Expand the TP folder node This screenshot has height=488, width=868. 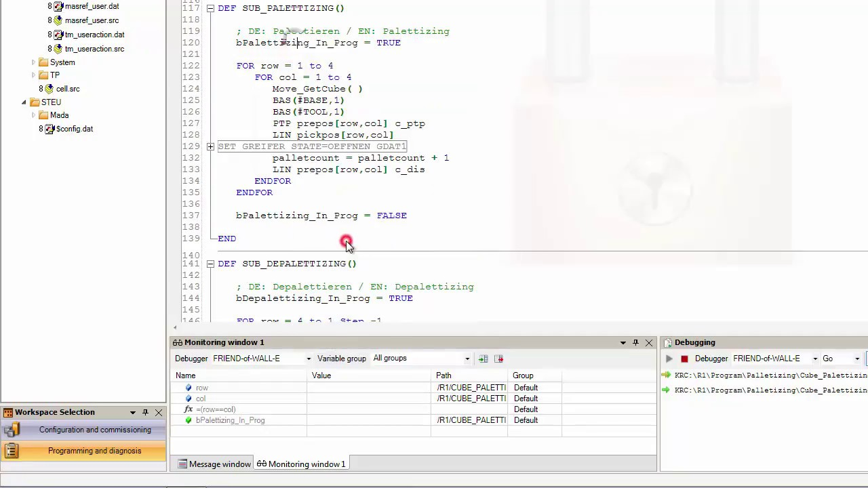34,75
